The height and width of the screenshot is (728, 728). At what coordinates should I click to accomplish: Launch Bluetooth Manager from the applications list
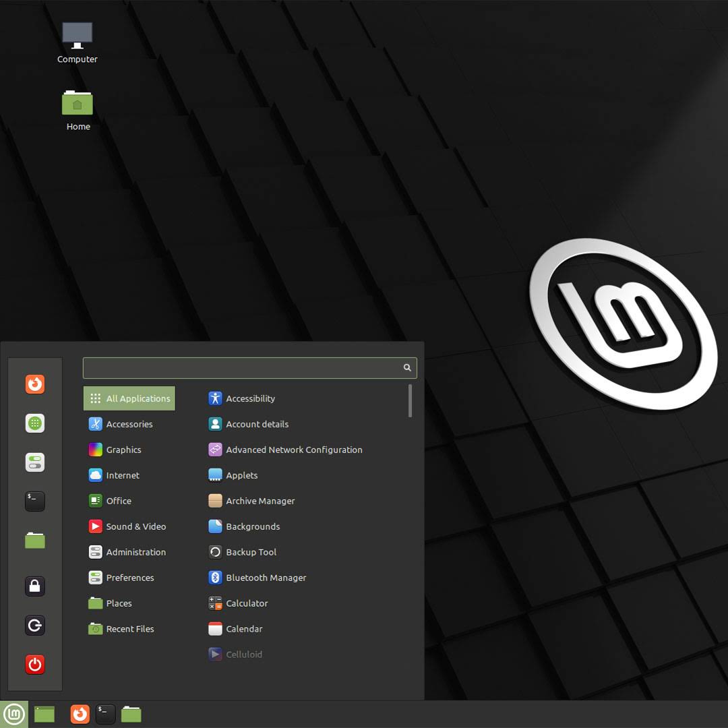pyautogui.click(x=266, y=578)
